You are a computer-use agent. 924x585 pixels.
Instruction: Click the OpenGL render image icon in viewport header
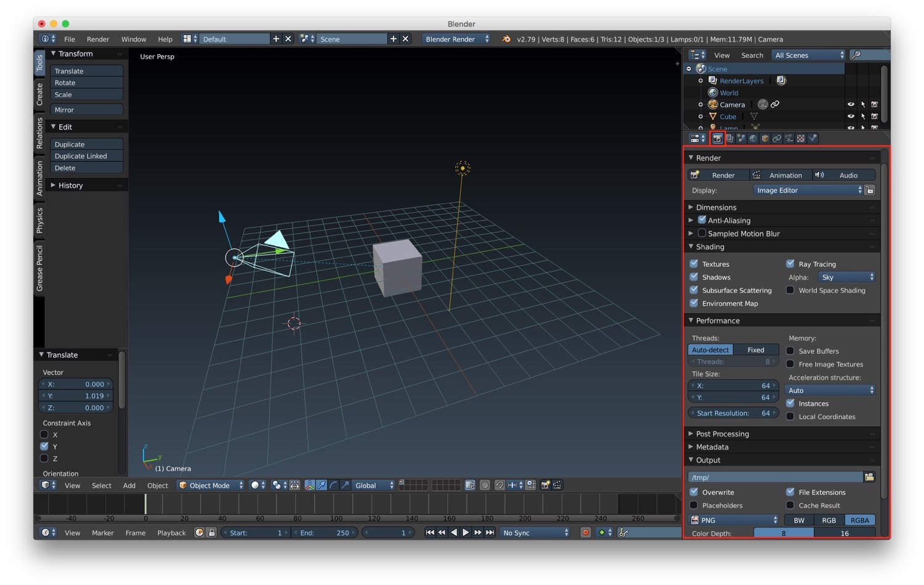pyautogui.click(x=545, y=485)
